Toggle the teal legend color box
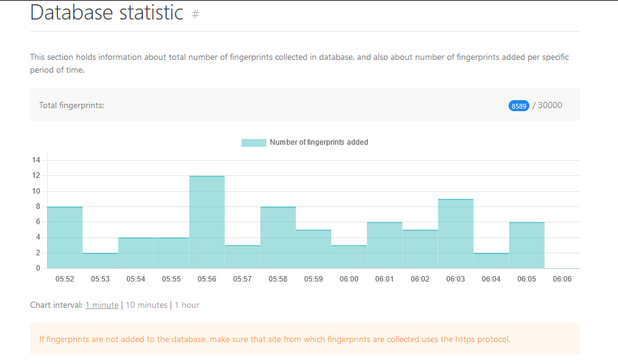The width and height of the screenshot is (618, 364). point(254,142)
